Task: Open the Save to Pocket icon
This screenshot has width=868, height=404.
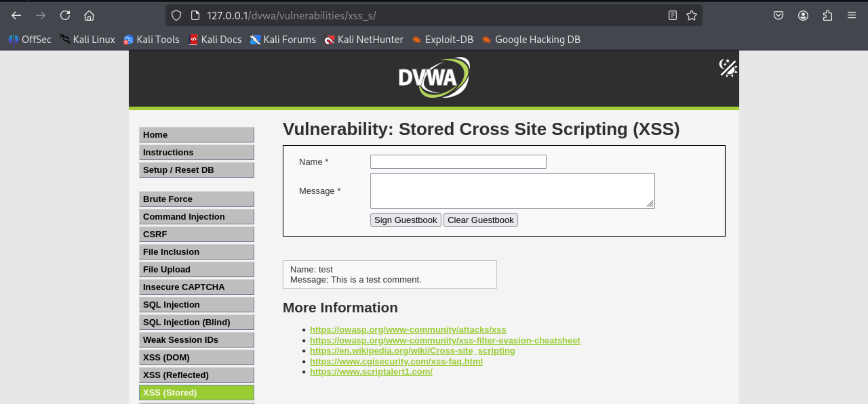Action: coord(778,16)
